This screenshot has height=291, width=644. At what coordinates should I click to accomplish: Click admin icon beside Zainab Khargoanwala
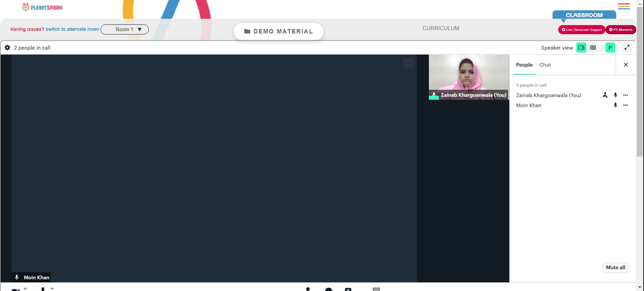(x=605, y=95)
